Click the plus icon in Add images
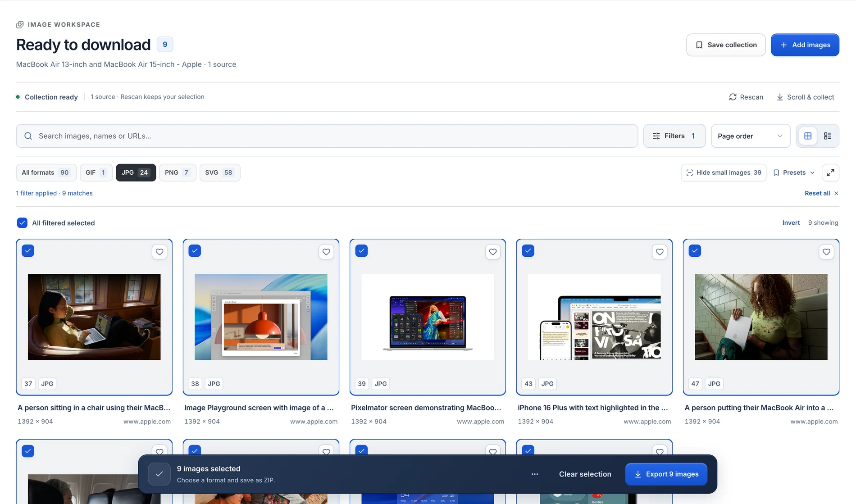Screen dimensions: 856x504 [784, 45]
